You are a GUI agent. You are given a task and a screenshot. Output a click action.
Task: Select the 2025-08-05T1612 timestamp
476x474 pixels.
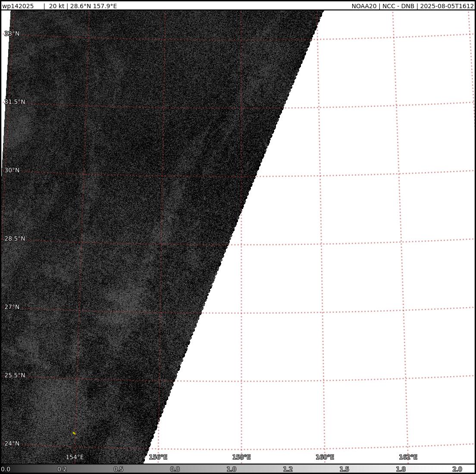pyautogui.click(x=447, y=6)
